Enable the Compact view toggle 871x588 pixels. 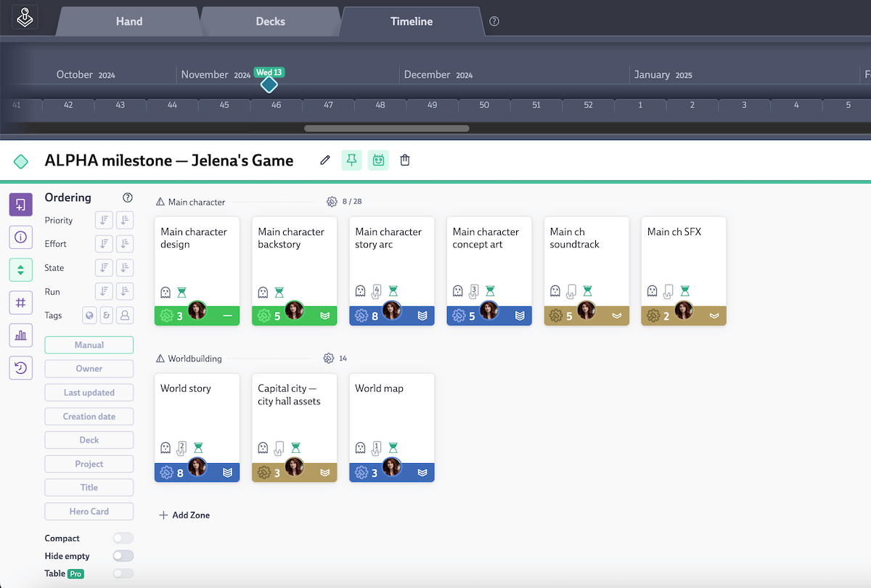(123, 538)
